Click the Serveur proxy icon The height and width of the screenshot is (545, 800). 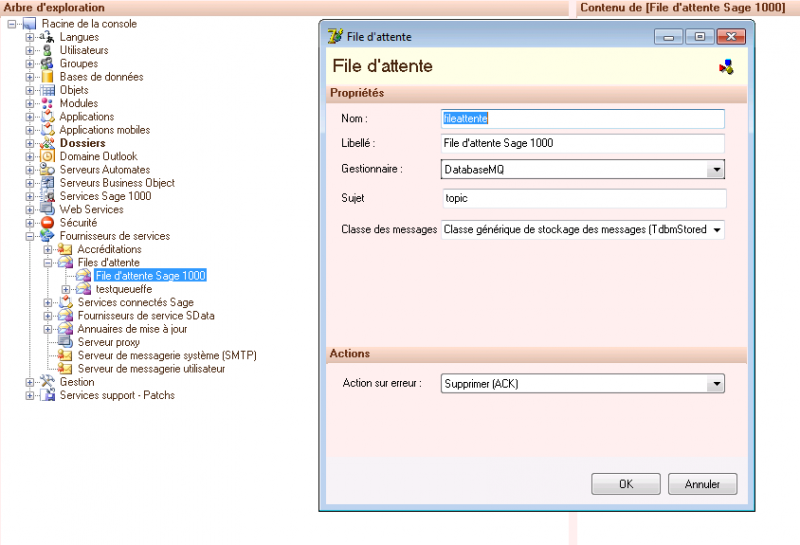[65, 342]
